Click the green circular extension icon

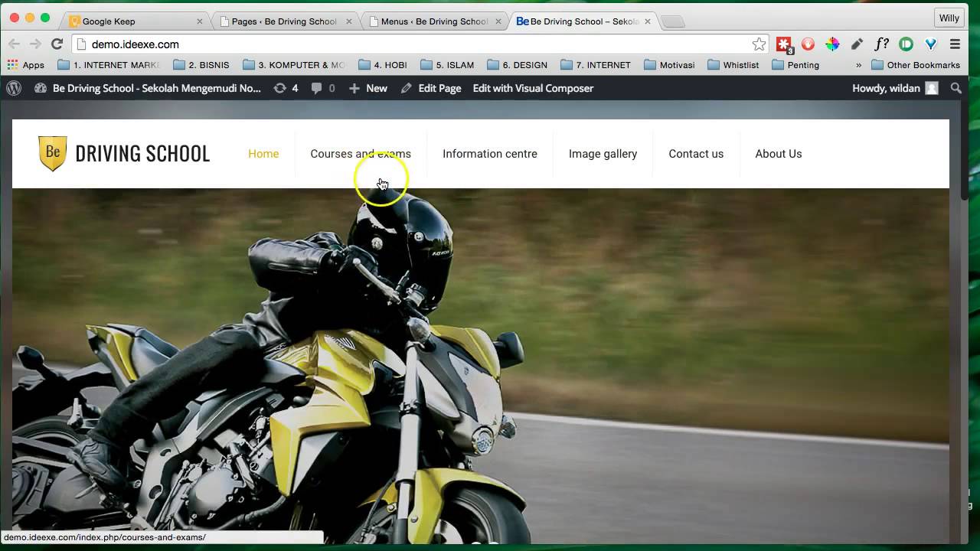coord(906,44)
